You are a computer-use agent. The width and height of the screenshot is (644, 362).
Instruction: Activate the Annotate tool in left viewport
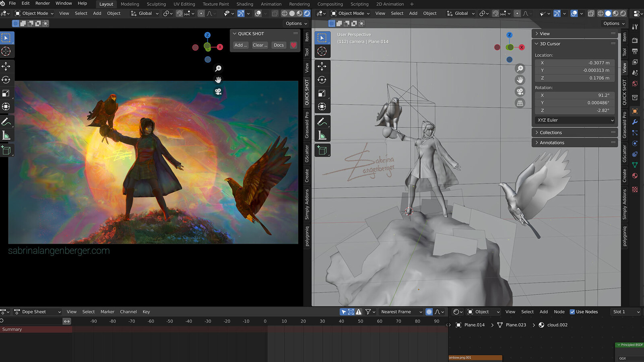[x=6, y=121]
